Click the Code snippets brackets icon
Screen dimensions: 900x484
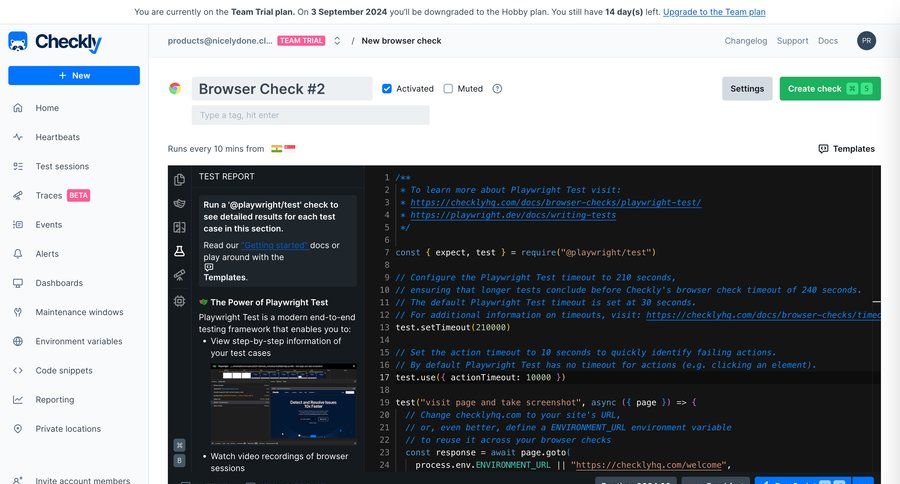pyautogui.click(x=18, y=370)
